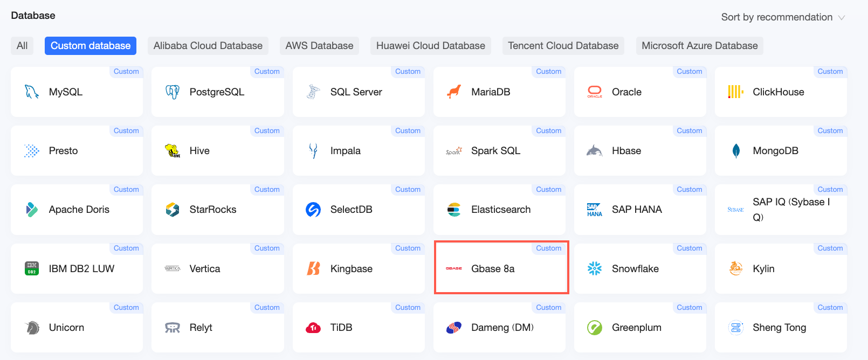The image size is (868, 360).
Task: Click the Snowflake snowflake icon
Action: coord(595,268)
